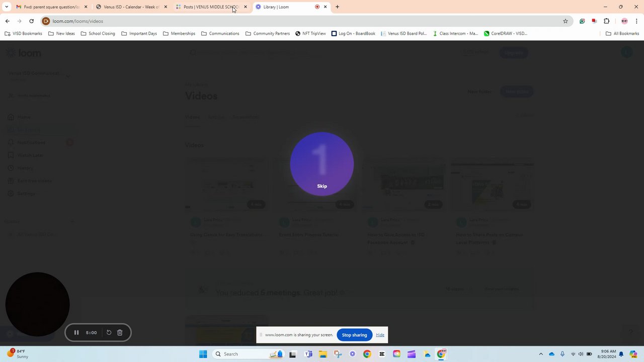Switch to the active Chrome recording window
Screen dimensions: 644x362
(x=441, y=354)
